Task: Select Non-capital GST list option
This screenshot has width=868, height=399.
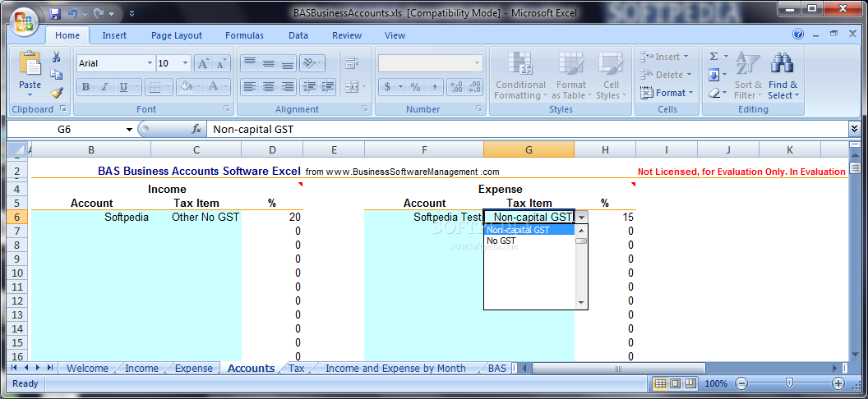Action: (x=530, y=230)
